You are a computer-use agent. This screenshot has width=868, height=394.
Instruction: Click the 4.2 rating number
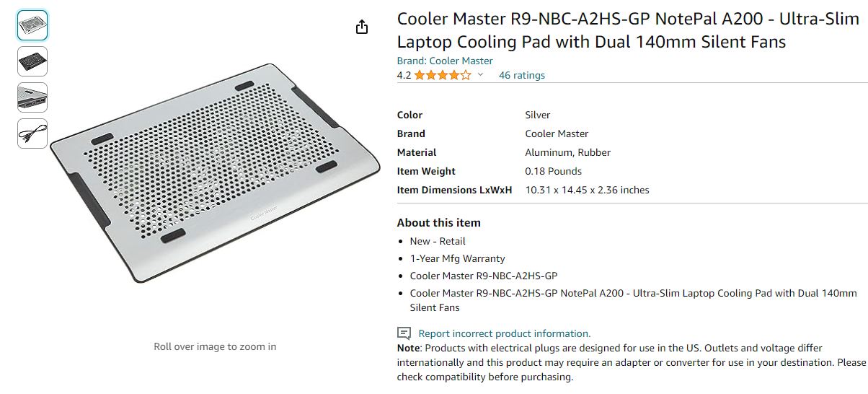pos(404,75)
